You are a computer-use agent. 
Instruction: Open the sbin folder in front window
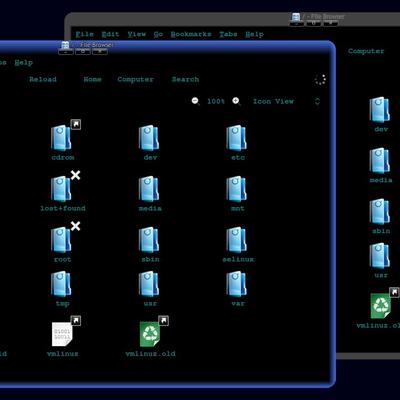click(149, 240)
